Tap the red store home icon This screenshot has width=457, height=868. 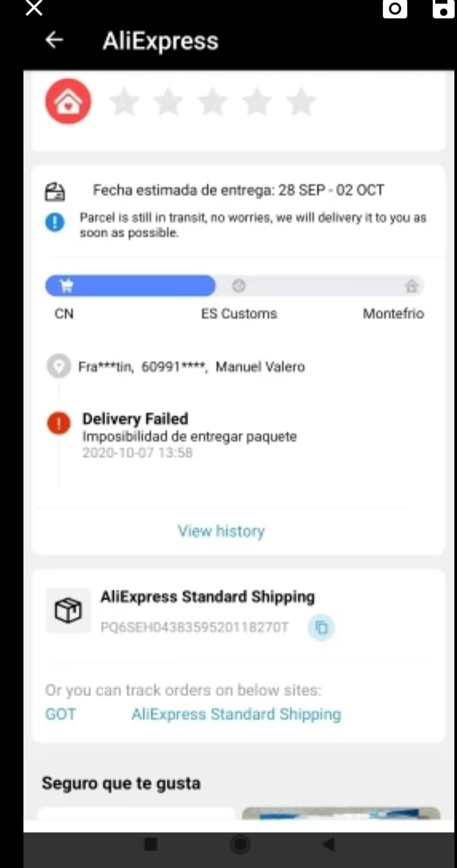coord(68,101)
